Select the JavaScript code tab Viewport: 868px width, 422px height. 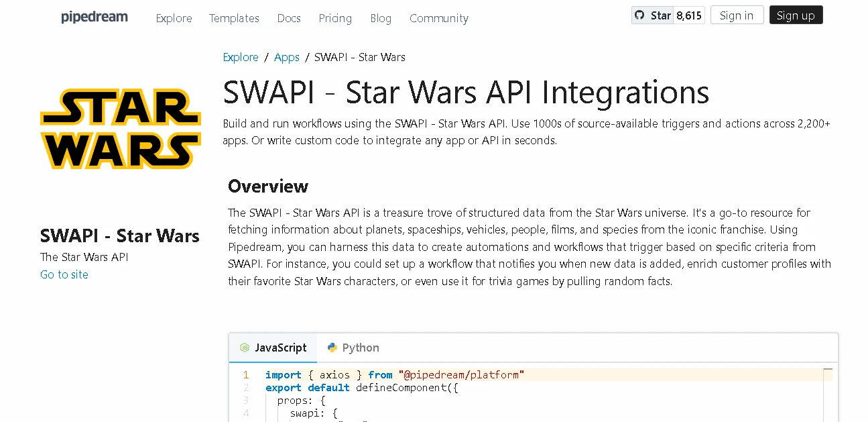(273, 348)
